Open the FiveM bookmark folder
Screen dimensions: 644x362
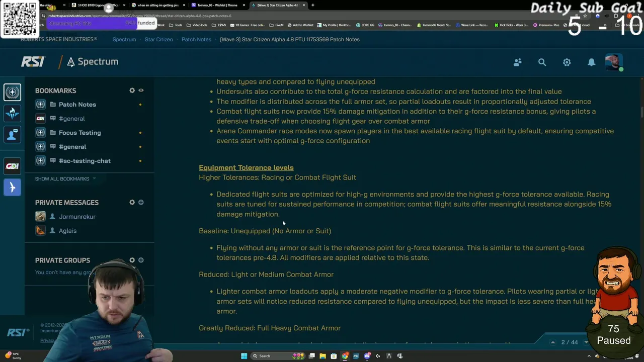click(x=276, y=25)
